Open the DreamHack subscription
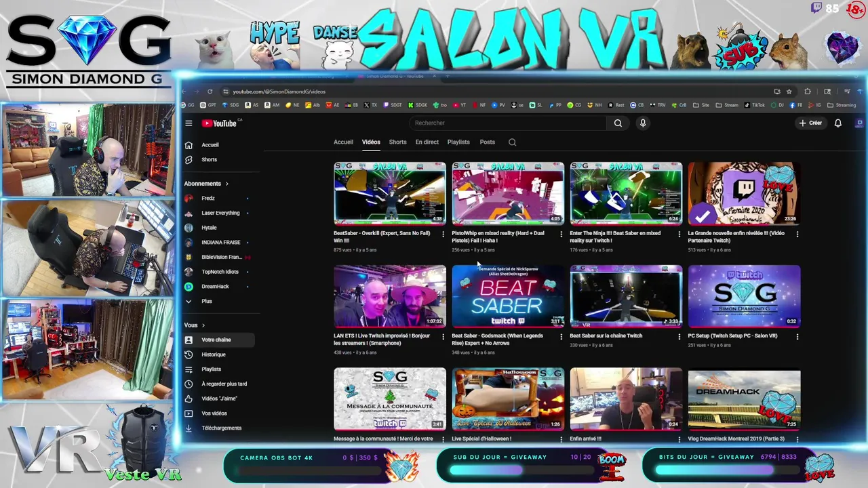This screenshot has width=868, height=488. point(217,286)
